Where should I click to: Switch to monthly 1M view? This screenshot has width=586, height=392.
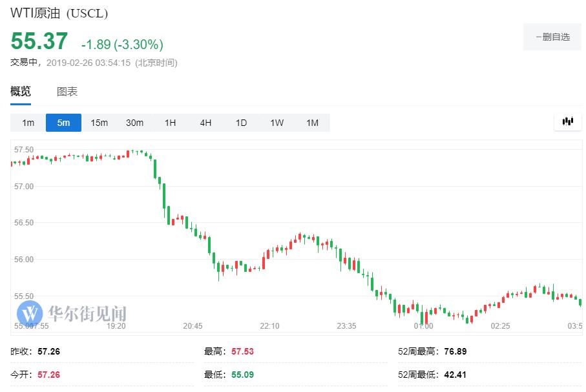click(312, 123)
